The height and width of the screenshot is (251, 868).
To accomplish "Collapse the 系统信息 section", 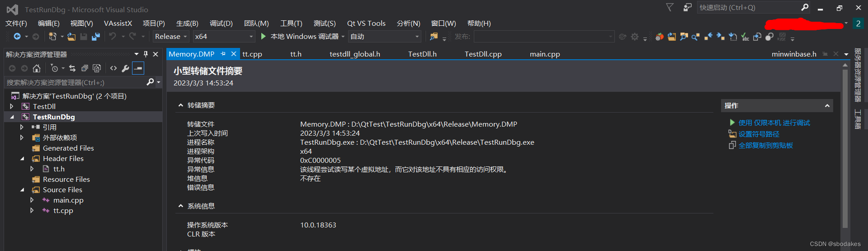I will tap(181, 206).
